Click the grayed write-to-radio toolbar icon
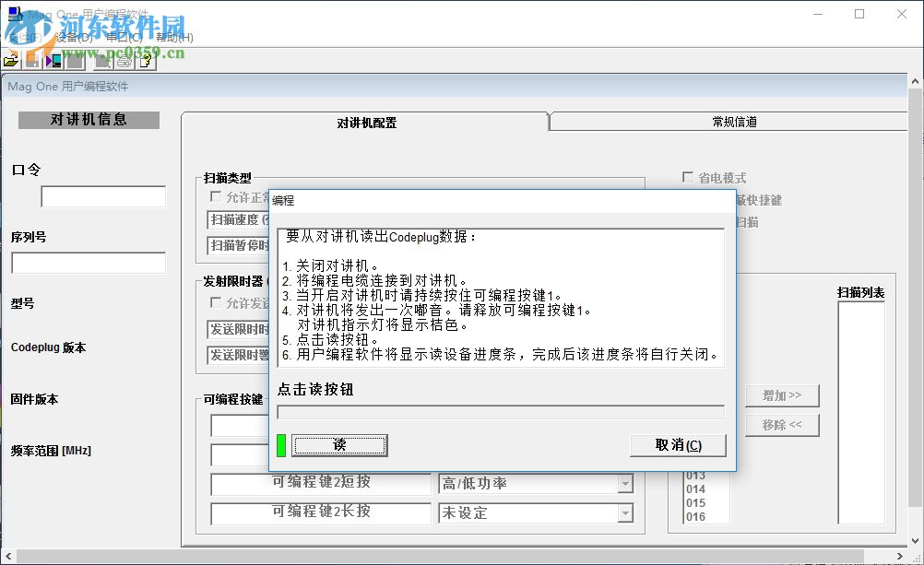Screen dimensions: 924x565 tap(74, 61)
